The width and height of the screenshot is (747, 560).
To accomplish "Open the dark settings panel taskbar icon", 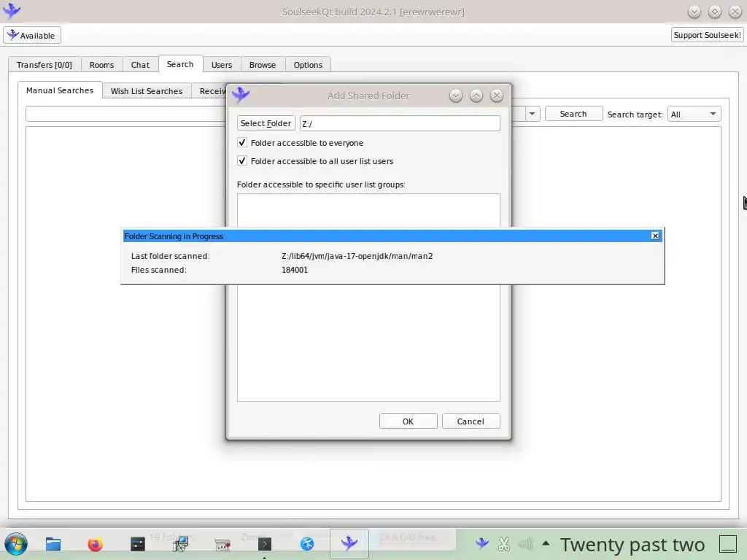I will 138,544.
